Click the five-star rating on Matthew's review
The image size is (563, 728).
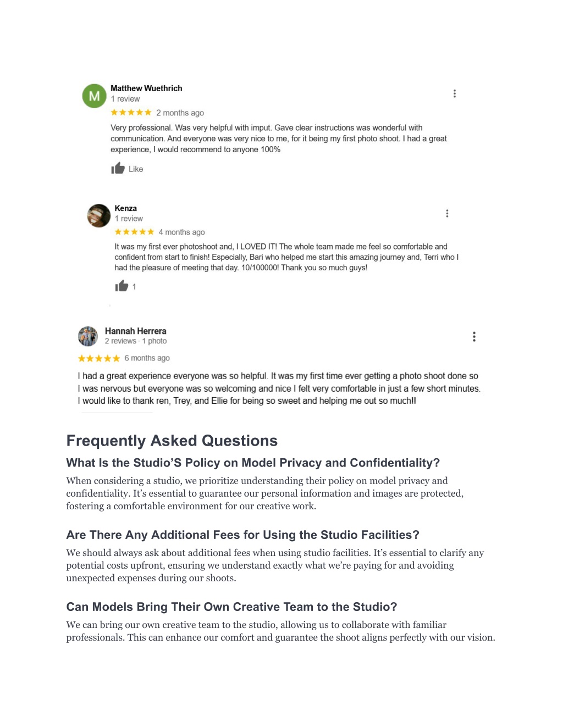[131, 113]
